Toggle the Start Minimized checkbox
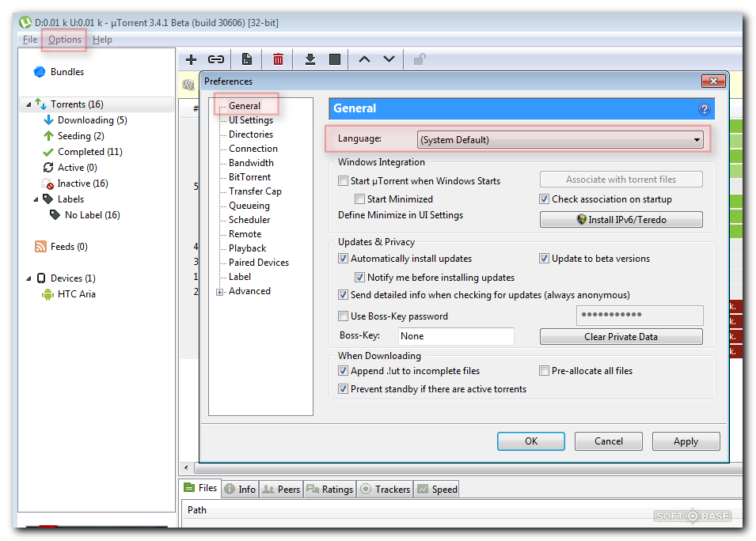The height and width of the screenshot is (541, 756). click(359, 199)
